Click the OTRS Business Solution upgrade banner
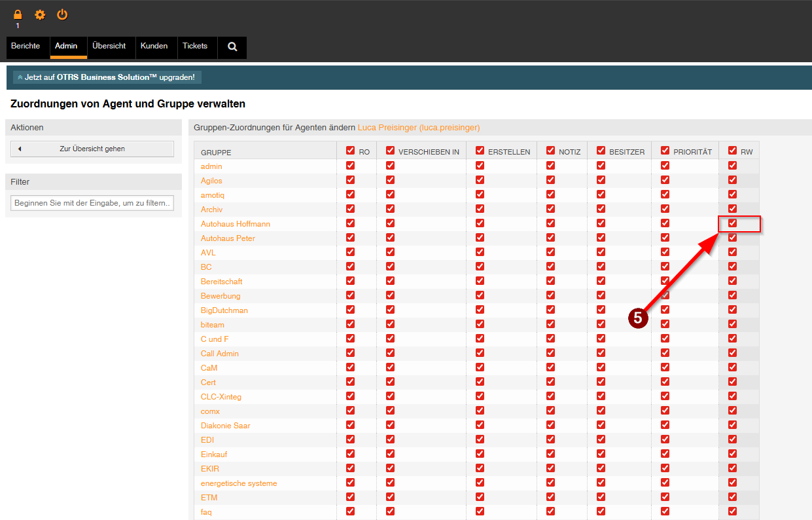The height and width of the screenshot is (520, 812). [107, 77]
